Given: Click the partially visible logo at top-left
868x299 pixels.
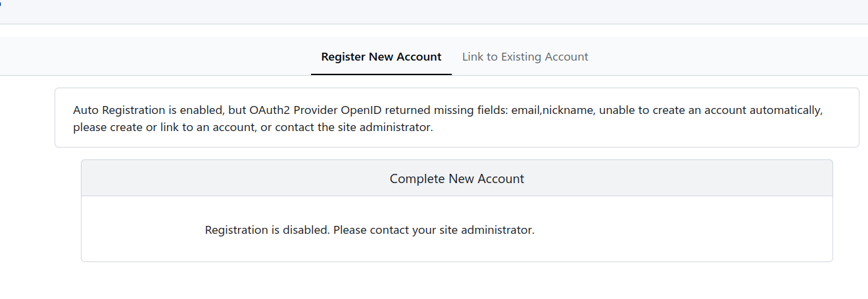Looking at the screenshot, I should tap(1, 3).
